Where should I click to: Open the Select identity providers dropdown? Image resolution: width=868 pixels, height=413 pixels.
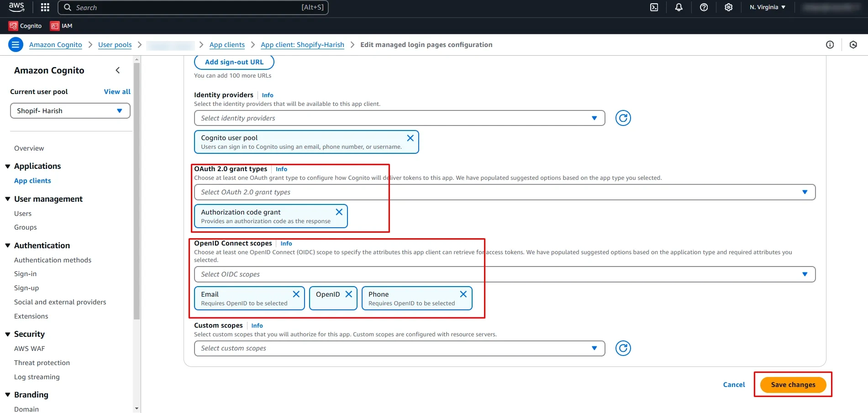[400, 118]
